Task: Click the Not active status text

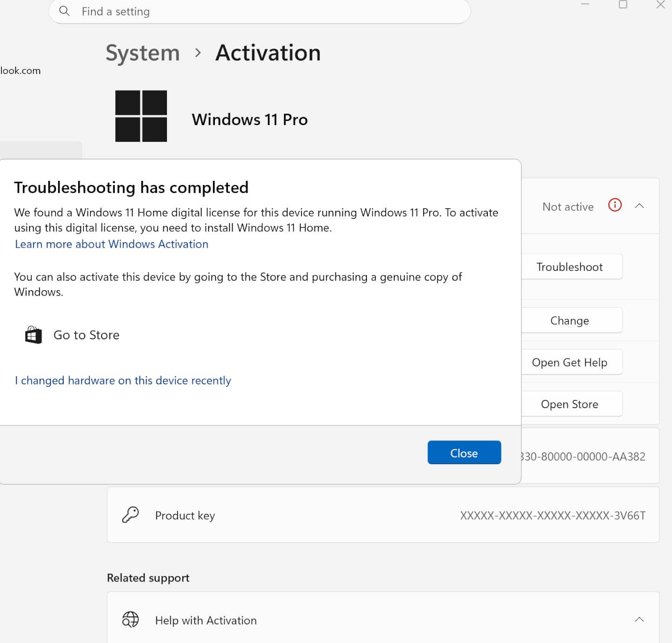Action: (568, 207)
